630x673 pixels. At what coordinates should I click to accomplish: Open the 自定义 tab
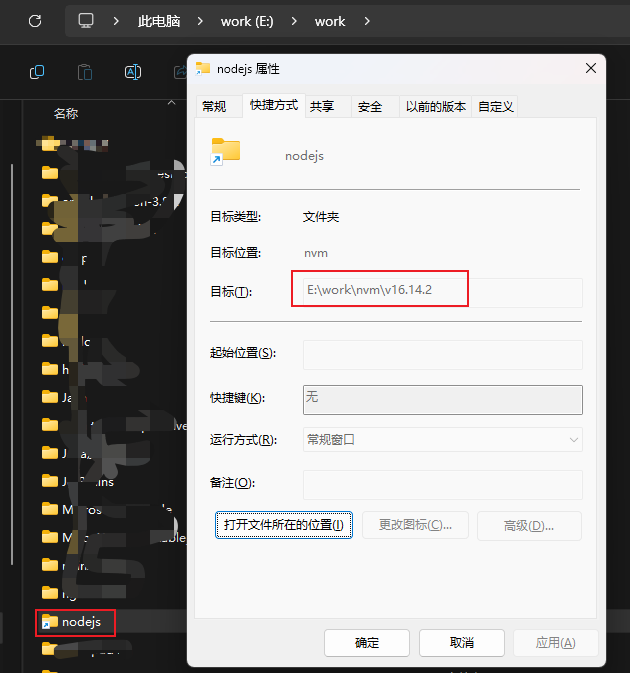(495, 106)
